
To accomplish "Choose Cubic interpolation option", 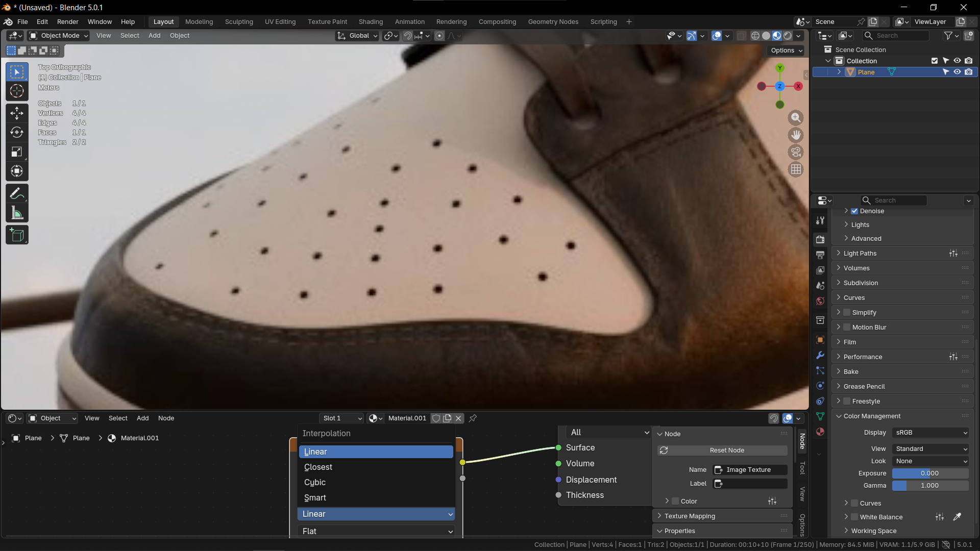I will point(376,483).
